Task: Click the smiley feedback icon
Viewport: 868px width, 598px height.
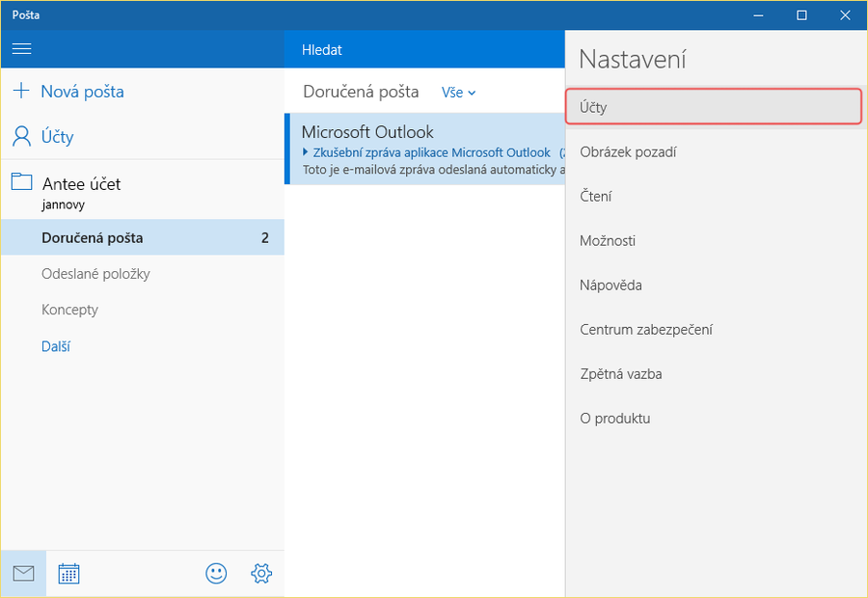Action: [216, 574]
